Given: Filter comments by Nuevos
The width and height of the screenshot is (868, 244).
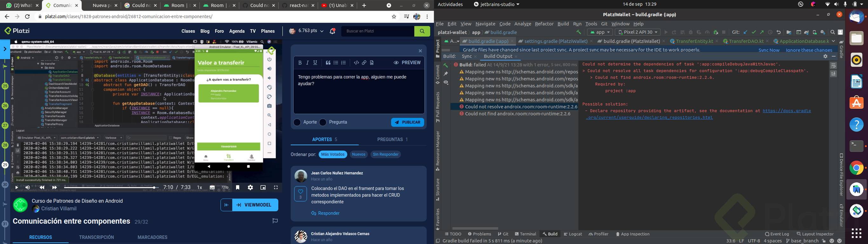Looking at the screenshot, I should click(x=359, y=155).
